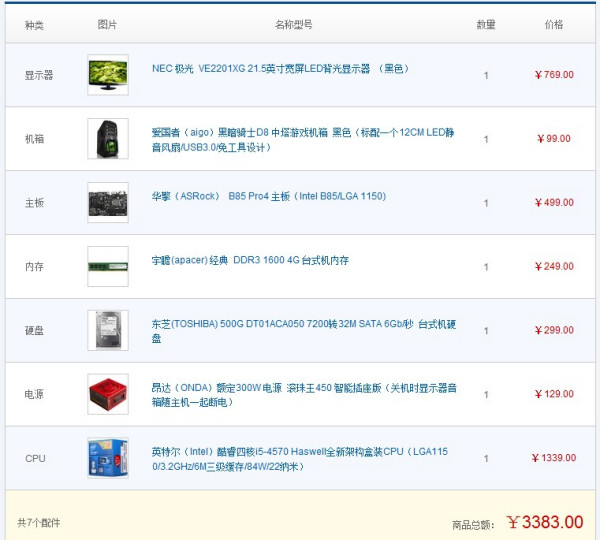Click the ¥249.00 price
The height and width of the screenshot is (540, 600).
point(554,266)
